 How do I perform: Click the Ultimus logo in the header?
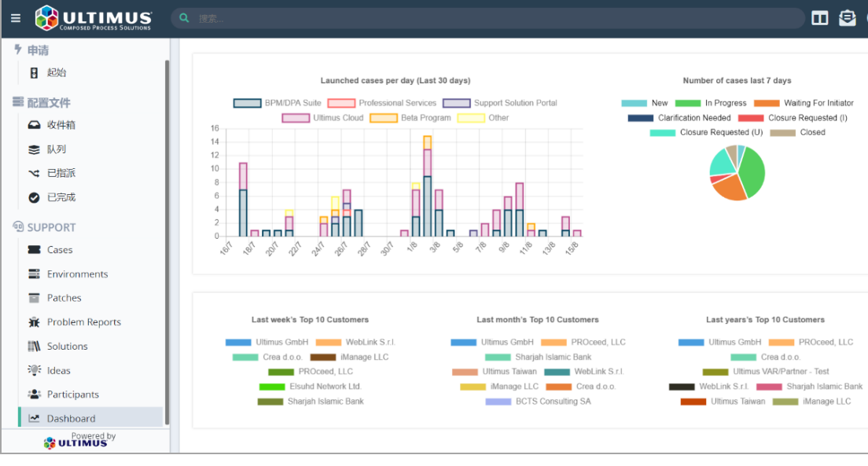click(x=93, y=18)
